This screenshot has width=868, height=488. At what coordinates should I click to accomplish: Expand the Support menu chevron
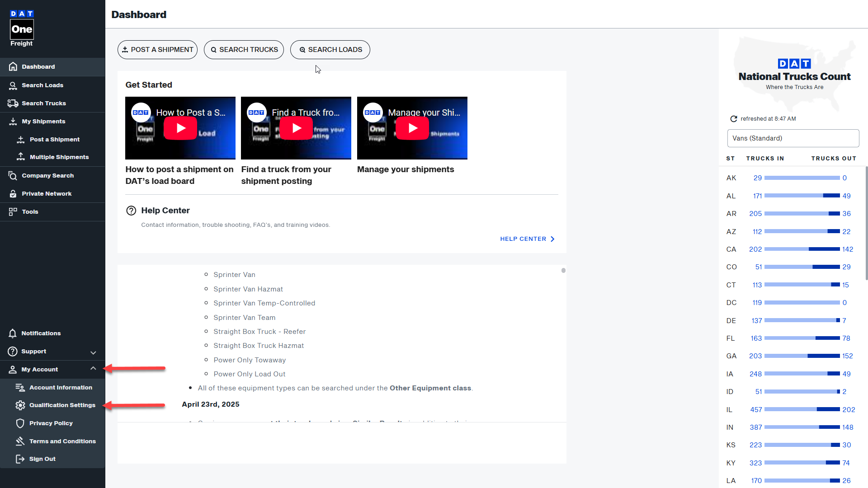(x=93, y=352)
